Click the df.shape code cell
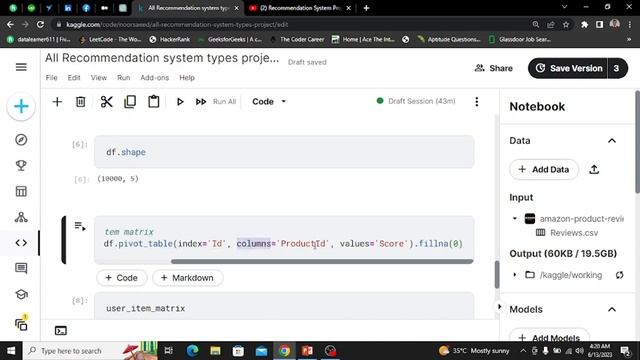Screen dimensions: 640x360 click(284, 152)
